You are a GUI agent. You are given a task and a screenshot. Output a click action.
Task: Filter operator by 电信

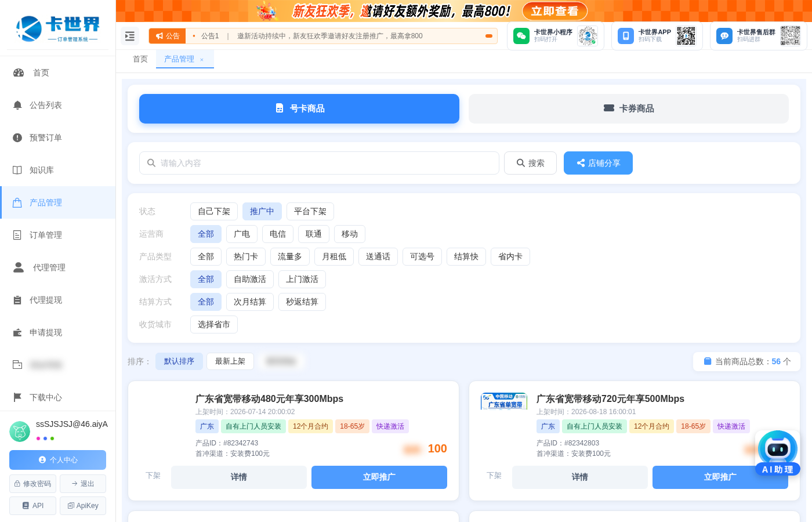[278, 234]
